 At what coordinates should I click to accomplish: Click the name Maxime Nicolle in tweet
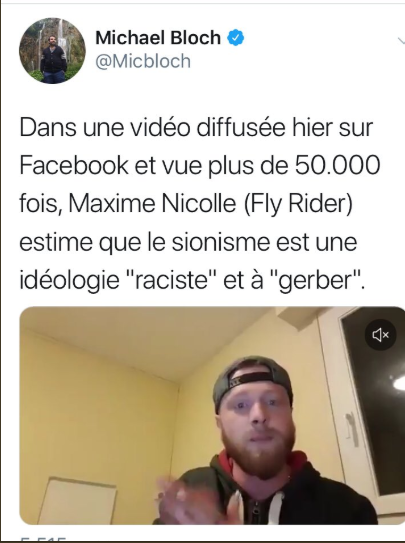[152, 203]
